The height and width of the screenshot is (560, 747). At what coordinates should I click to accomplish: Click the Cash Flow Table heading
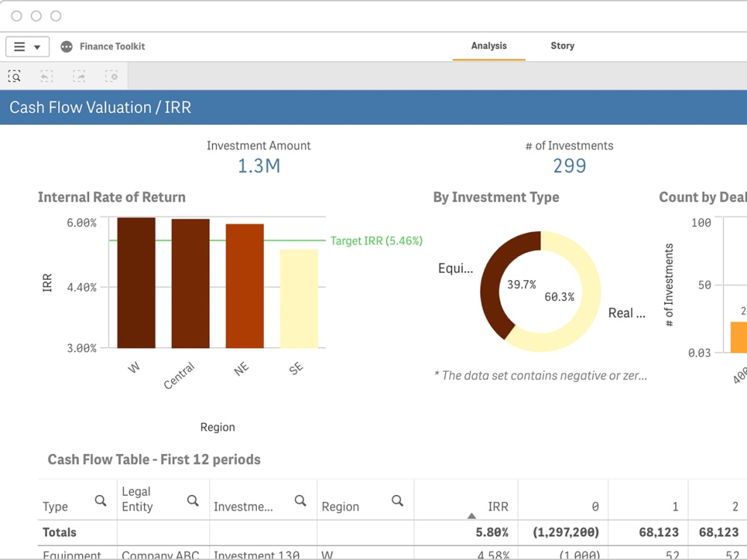154,459
